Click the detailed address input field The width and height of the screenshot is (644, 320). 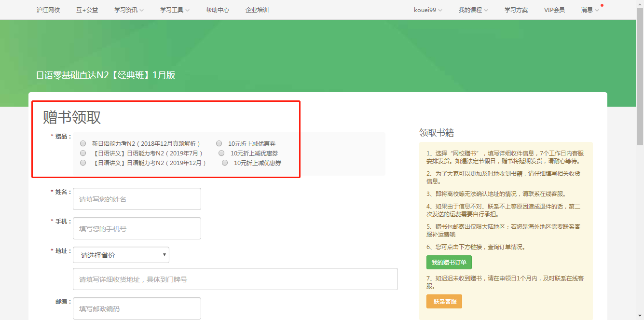coord(235,279)
